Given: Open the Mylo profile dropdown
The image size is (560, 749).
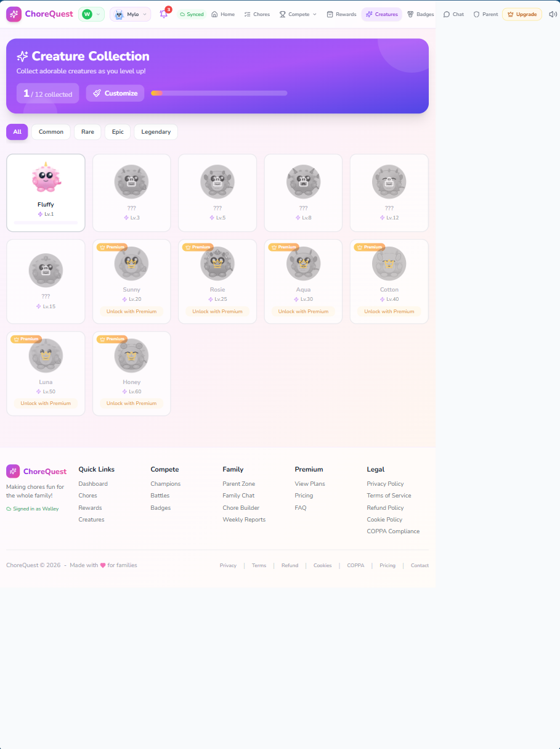Looking at the screenshot, I should [x=129, y=14].
